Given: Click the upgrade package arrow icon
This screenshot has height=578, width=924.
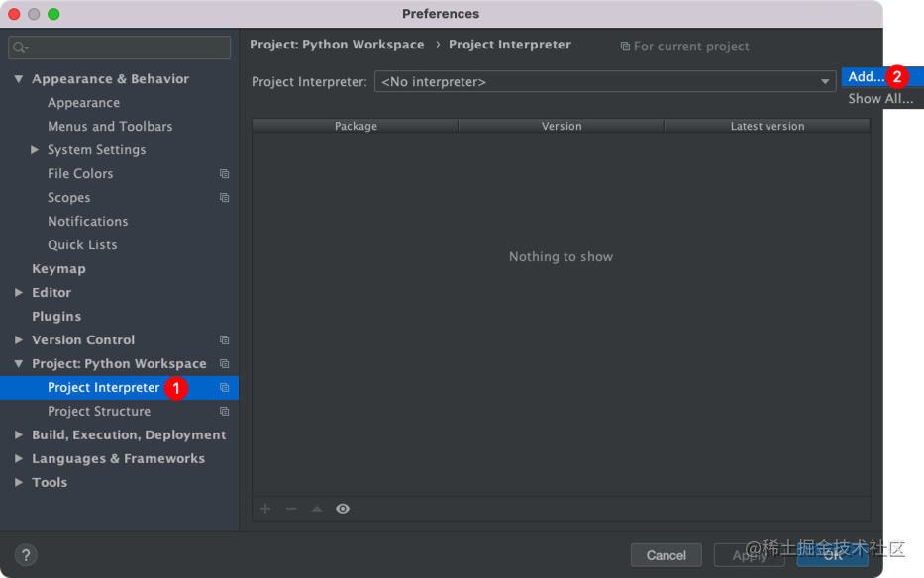Looking at the screenshot, I should tap(317, 508).
